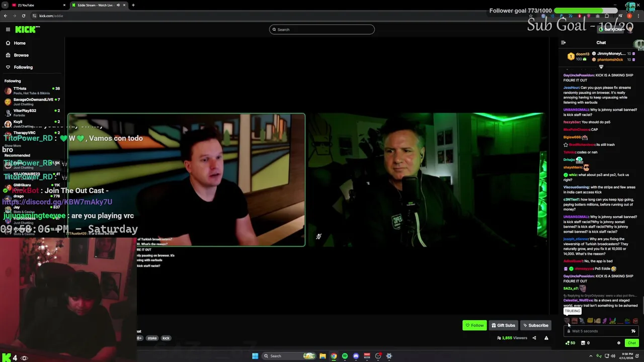Open the emote picker in chat input

tap(633, 331)
